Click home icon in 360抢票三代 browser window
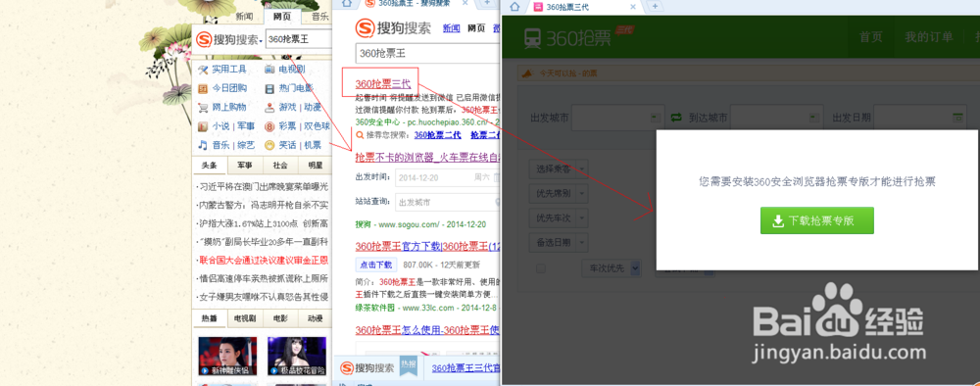The image size is (980, 386). point(515,6)
